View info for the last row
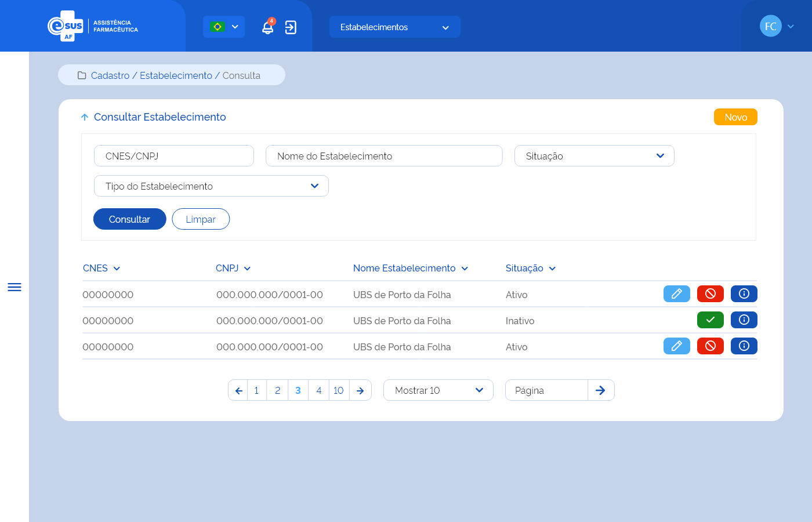Image resolution: width=812 pixels, height=522 pixels. pos(744,346)
